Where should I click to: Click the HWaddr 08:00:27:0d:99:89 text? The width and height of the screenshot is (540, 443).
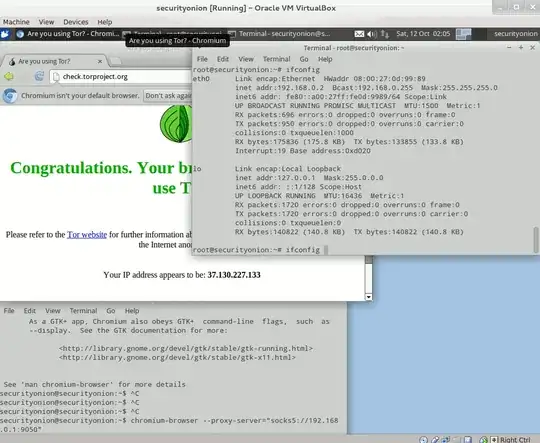[374, 79]
